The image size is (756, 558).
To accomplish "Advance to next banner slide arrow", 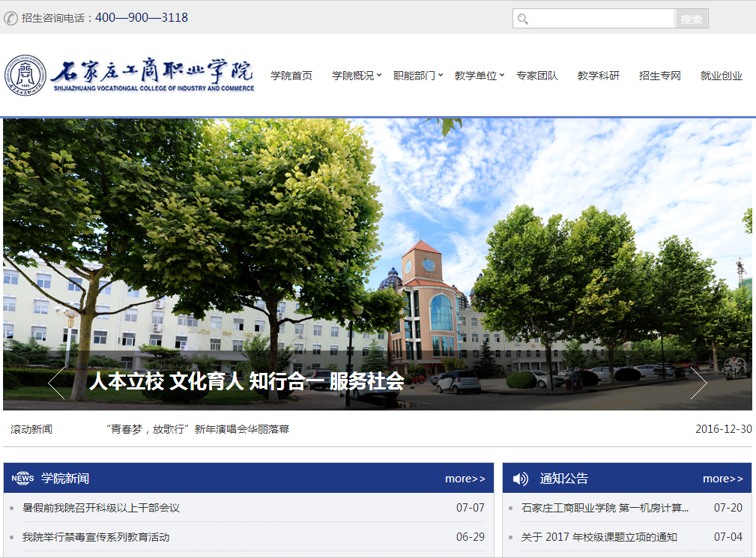I will [698, 383].
